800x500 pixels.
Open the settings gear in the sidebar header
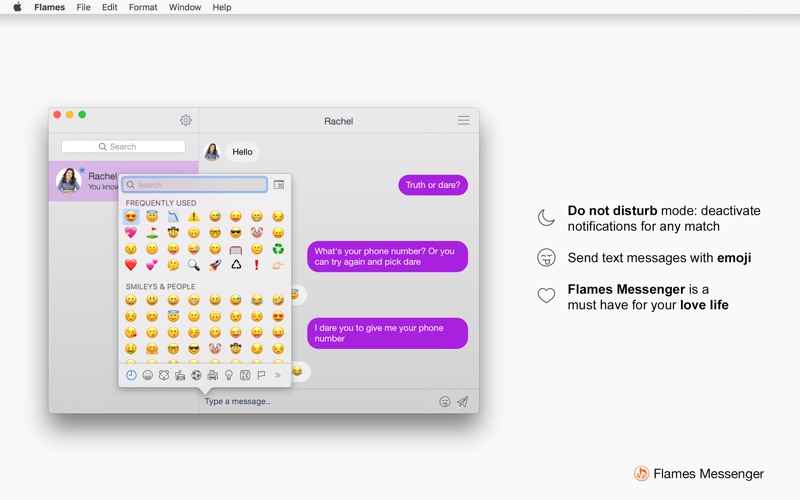[x=186, y=120]
